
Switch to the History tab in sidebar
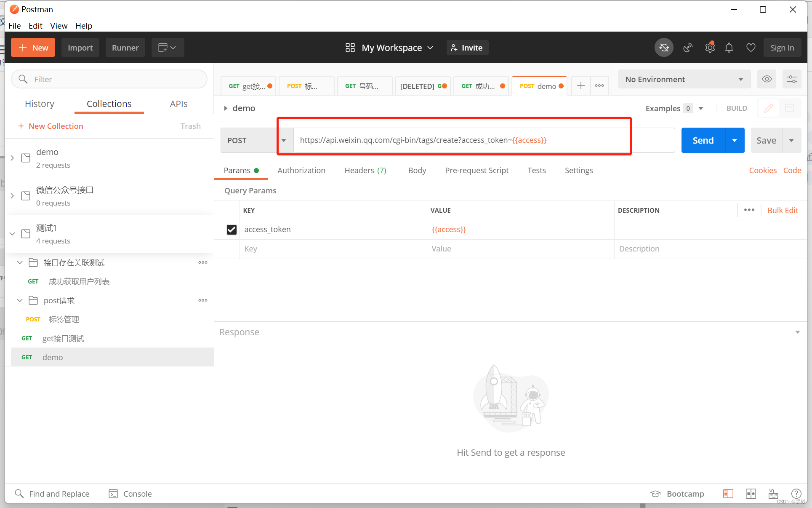point(40,104)
